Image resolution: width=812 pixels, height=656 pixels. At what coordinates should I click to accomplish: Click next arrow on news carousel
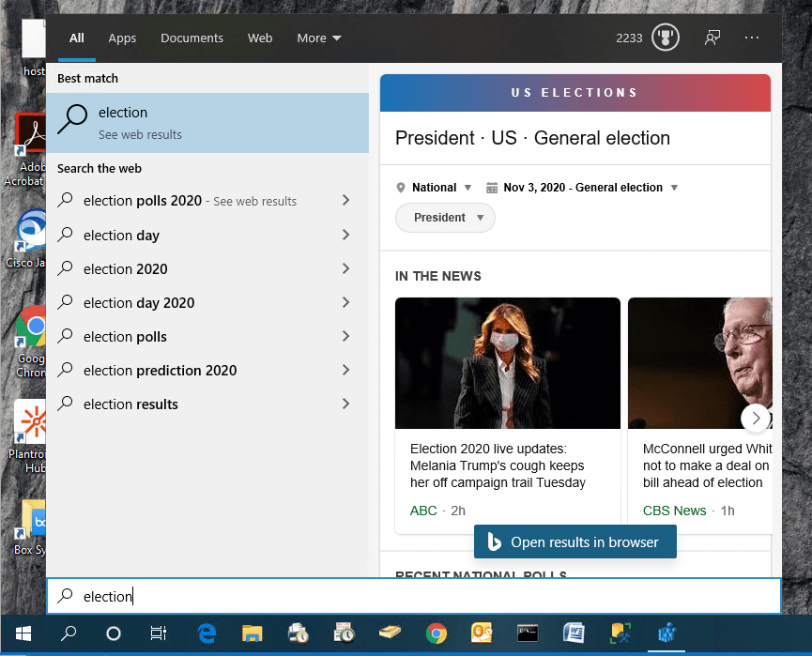756,418
